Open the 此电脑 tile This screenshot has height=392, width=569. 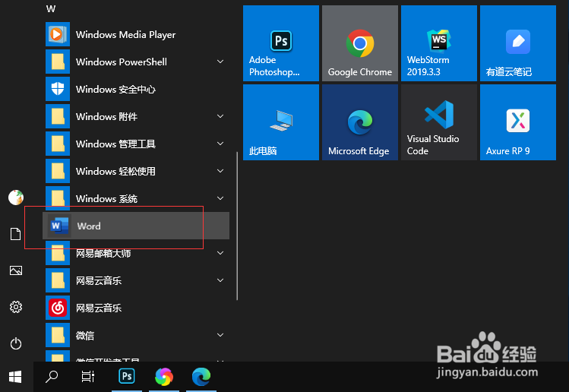pyautogui.click(x=281, y=122)
